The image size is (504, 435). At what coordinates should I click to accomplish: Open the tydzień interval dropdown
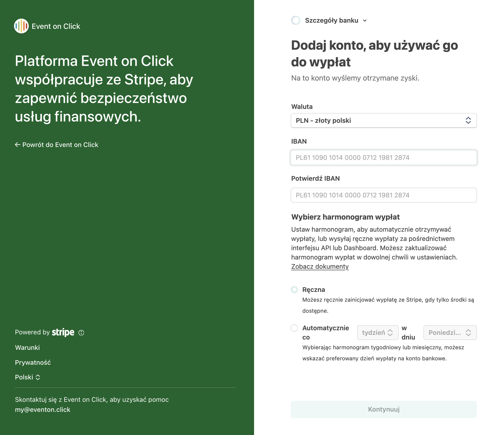pos(377,333)
